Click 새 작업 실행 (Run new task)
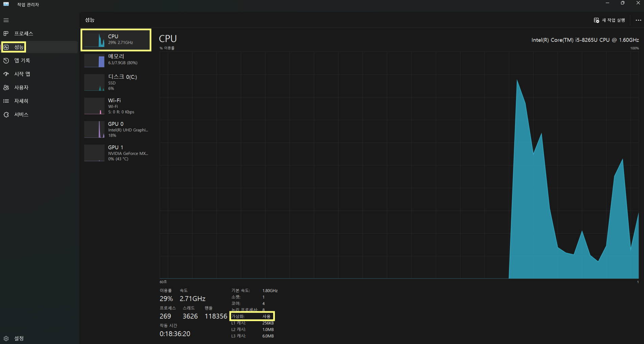Viewport: 644px width, 344px height. click(x=610, y=20)
